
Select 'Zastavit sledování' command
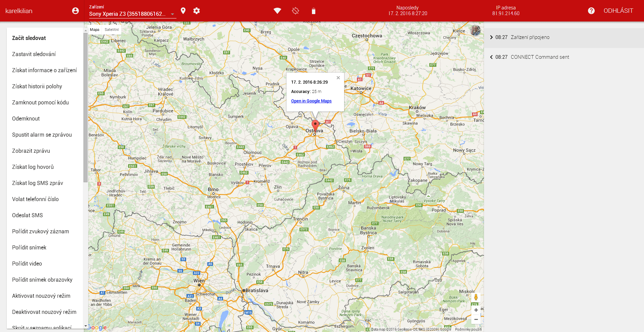tap(45, 54)
